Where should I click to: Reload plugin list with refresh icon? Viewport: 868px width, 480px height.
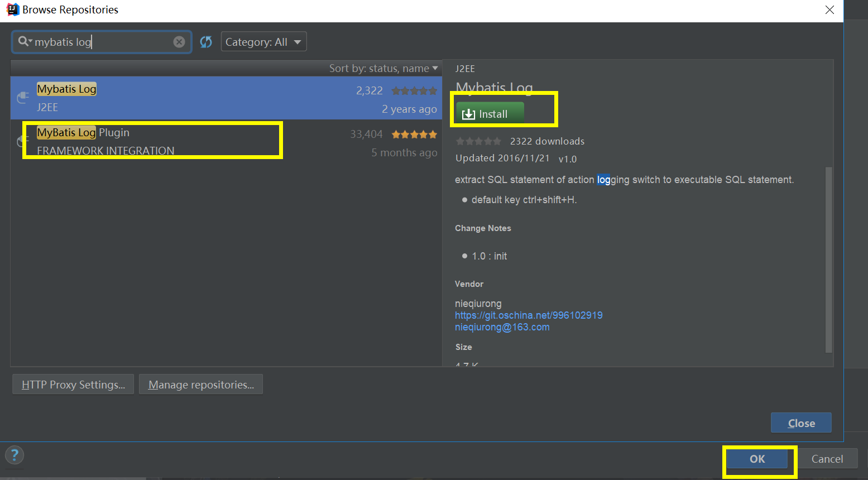point(206,42)
